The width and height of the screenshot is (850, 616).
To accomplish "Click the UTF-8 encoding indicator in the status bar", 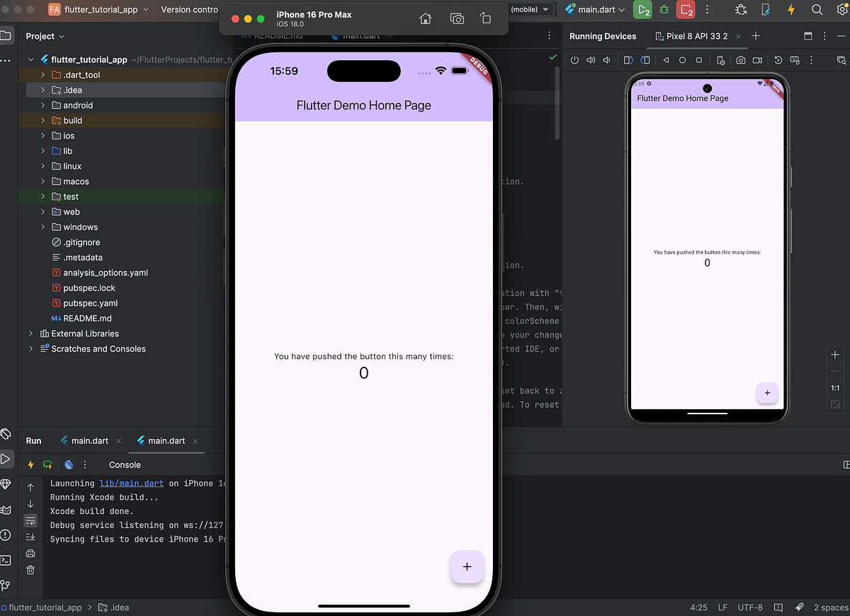I will (749, 607).
